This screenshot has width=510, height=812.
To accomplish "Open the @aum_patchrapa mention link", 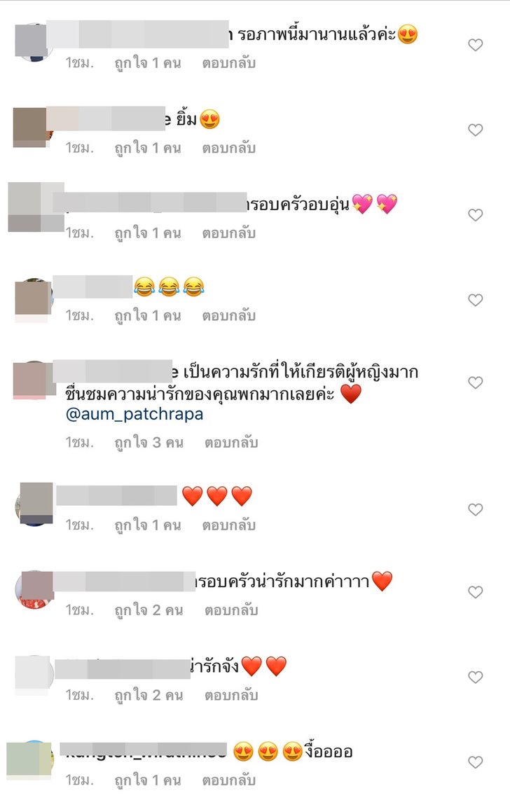I will pos(135,414).
